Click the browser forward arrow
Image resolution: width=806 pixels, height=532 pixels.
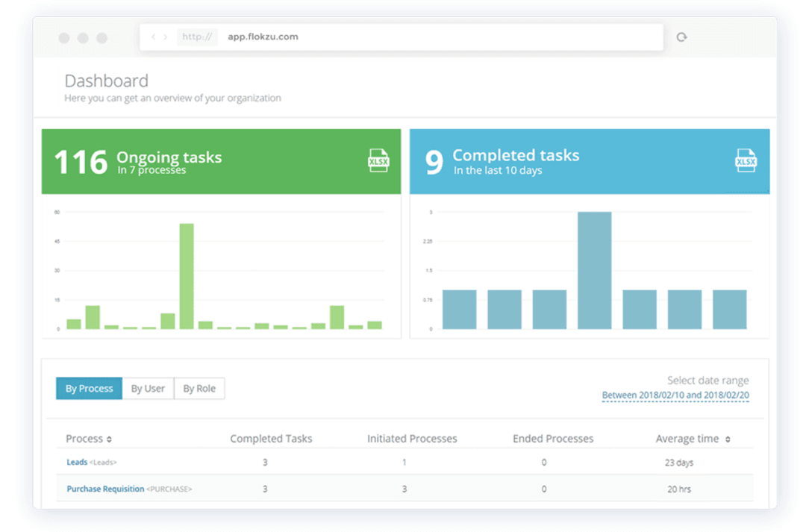[165, 37]
